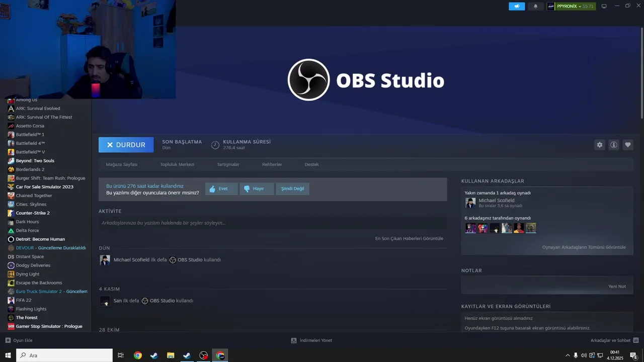644x362 pixels.
Task: Select ARK: Survival Of The Fittest
Action: pyautogui.click(x=44, y=117)
